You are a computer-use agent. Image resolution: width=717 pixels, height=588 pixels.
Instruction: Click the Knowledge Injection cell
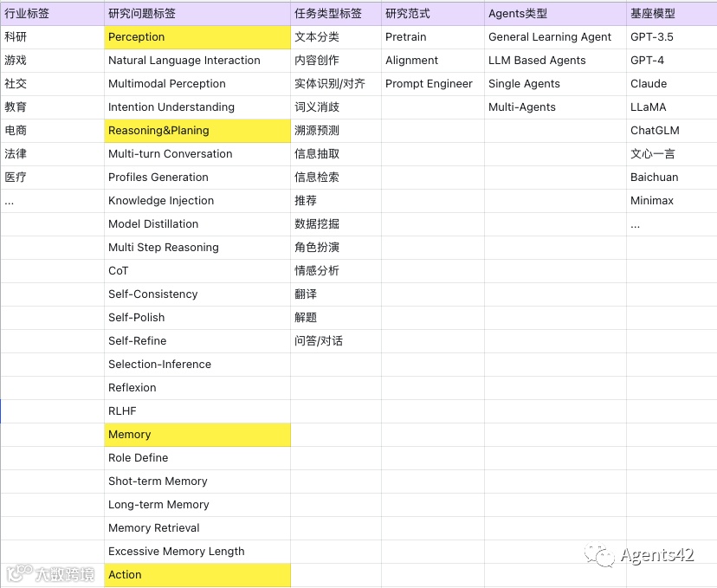click(197, 201)
